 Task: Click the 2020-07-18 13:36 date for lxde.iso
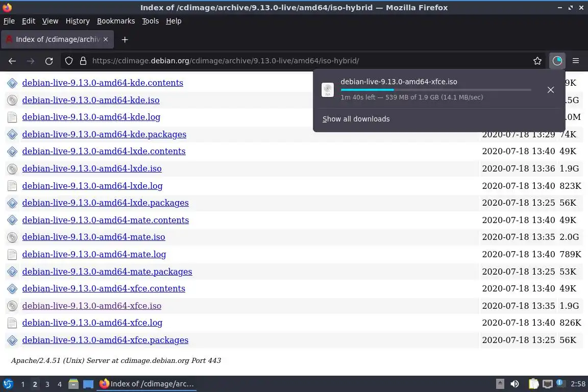[x=519, y=168]
